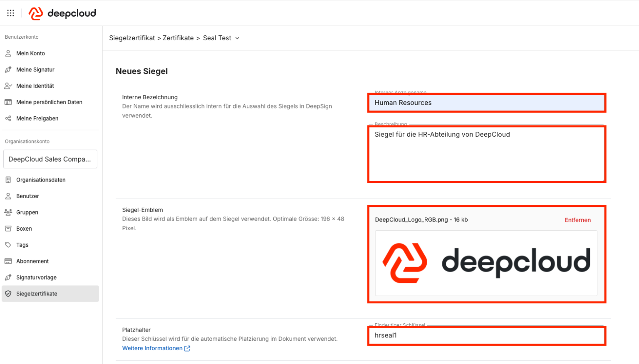The image size is (639, 364).
Task: Click the Tags label icon
Action: (8, 245)
